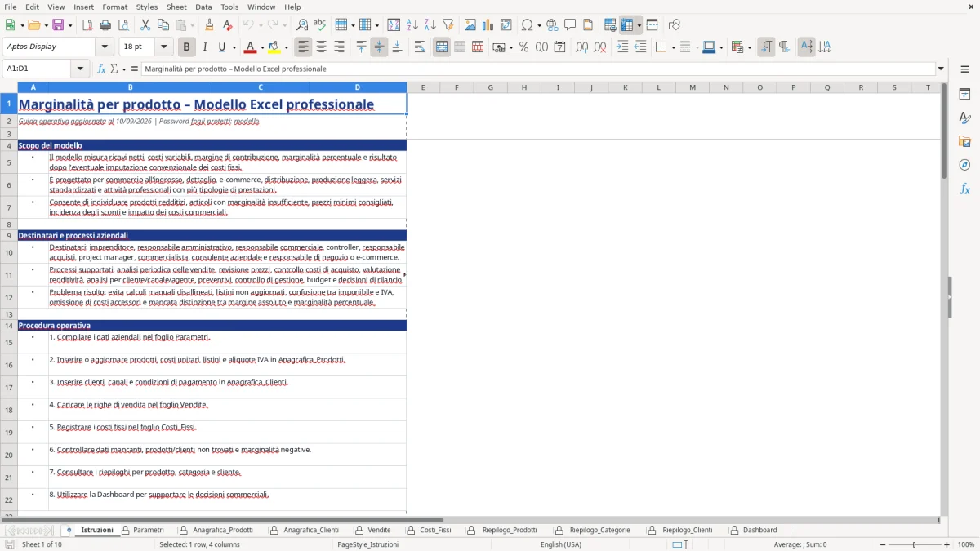Apply the red font color swatch
The height and width of the screenshot is (551, 980).
click(250, 47)
